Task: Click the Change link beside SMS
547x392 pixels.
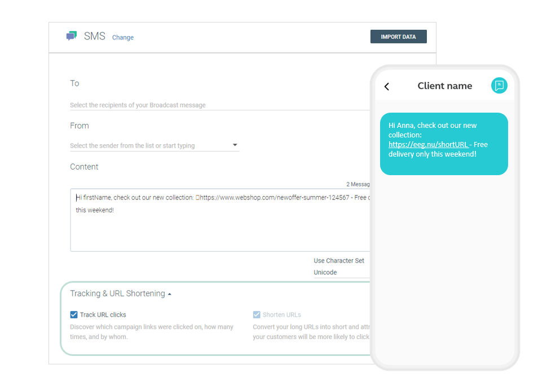Action: pyautogui.click(x=123, y=38)
